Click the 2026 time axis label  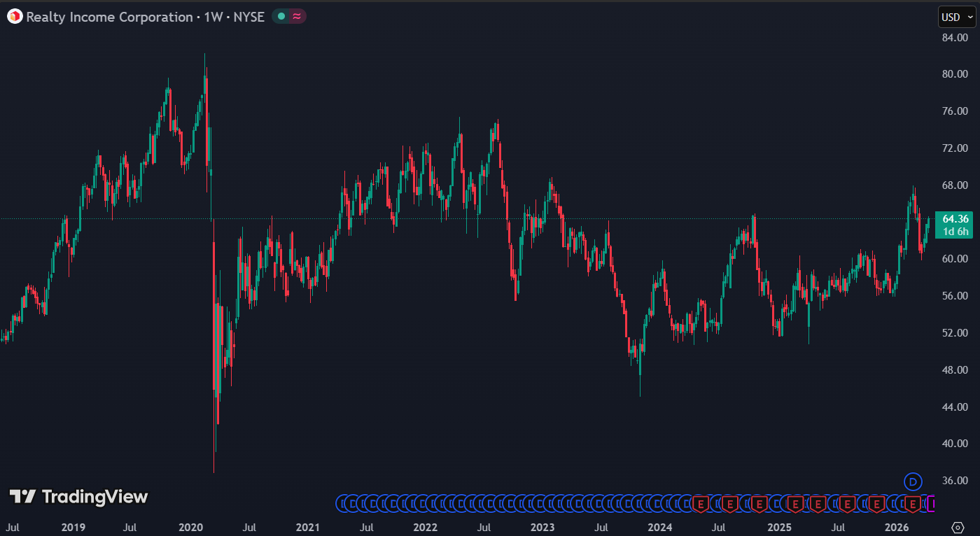pos(897,527)
